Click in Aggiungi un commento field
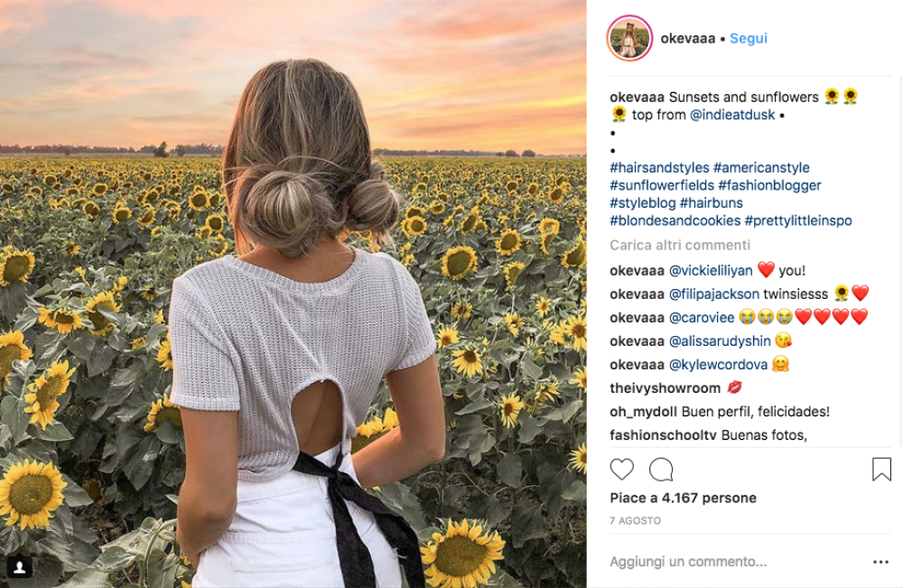This screenshot has height=588, width=903. pos(722,562)
